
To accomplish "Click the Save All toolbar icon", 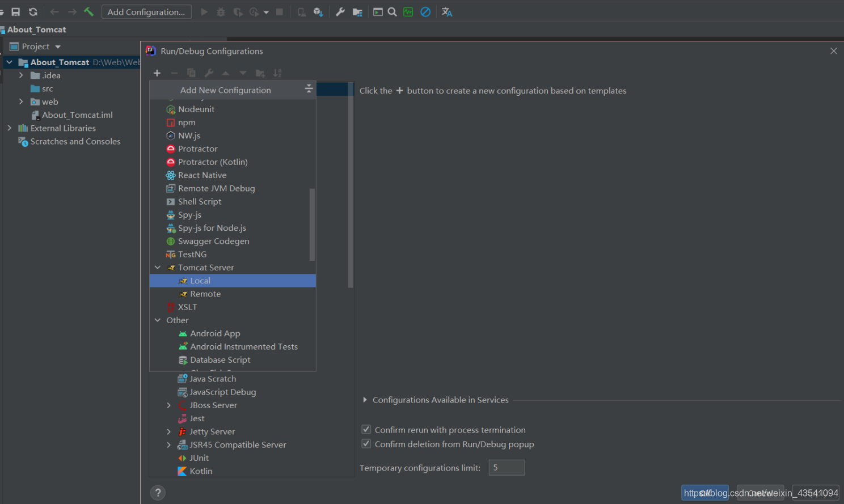I will [16, 12].
